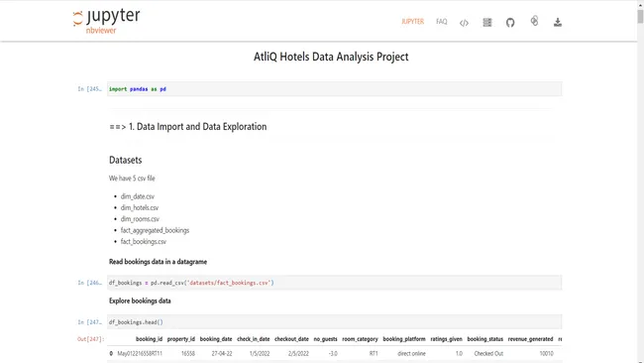Image resolution: width=644 pixels, height=363 pixels.
Task: Click dim_date.csv list item
Action: coord(138,196)
